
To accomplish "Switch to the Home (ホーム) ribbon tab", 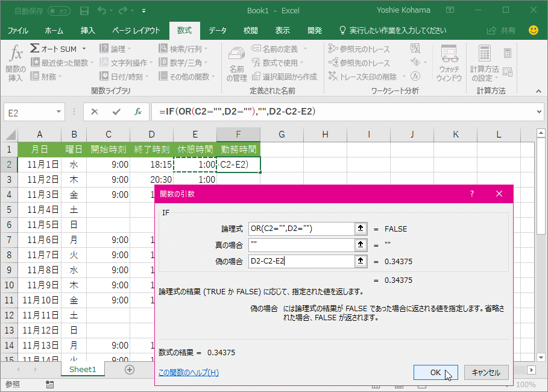I will click(x=54, y=30).
